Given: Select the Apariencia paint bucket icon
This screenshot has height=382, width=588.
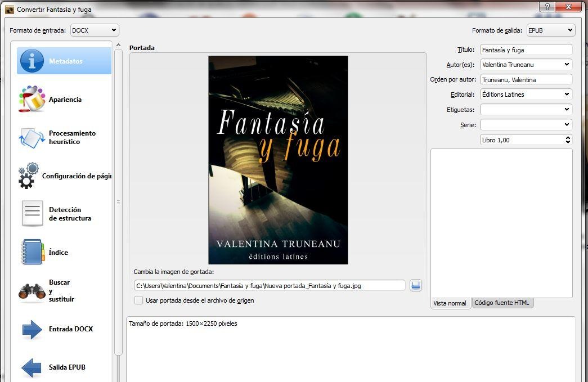Looking at the screenshot, I should (x=32, y=99).
